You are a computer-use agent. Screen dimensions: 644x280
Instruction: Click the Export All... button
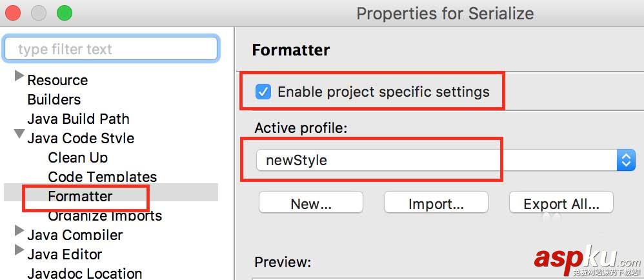point(561,204)
